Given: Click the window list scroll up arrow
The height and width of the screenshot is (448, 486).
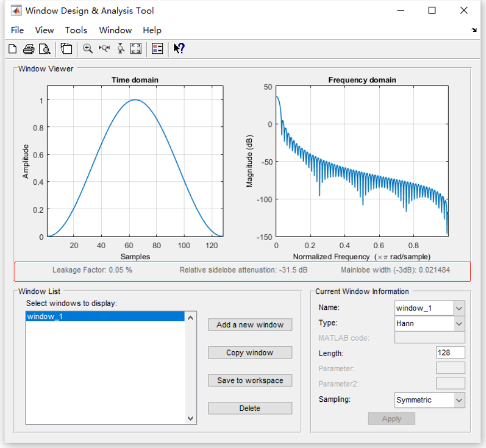Looking at the screenshot, I should tap(191, 318).
